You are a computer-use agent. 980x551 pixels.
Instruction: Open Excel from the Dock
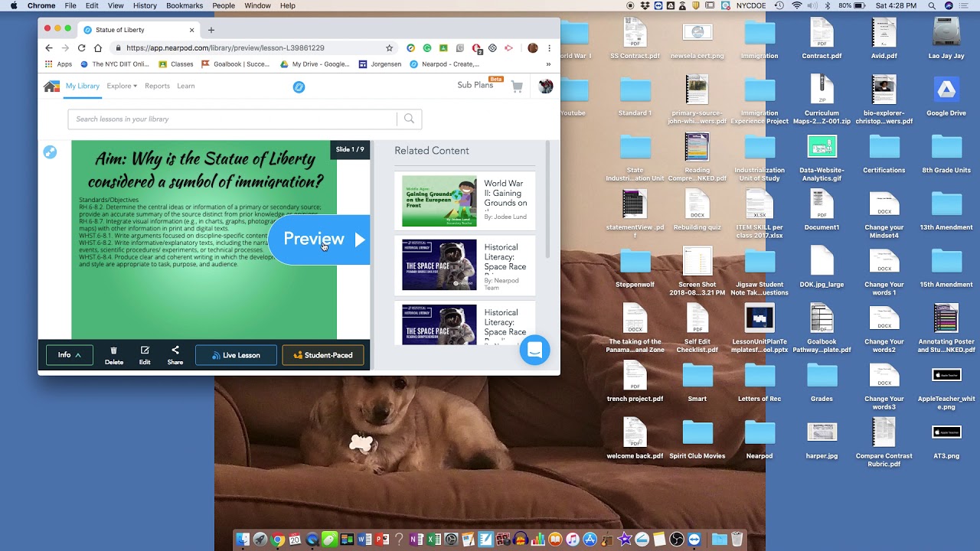pos(434,540)
